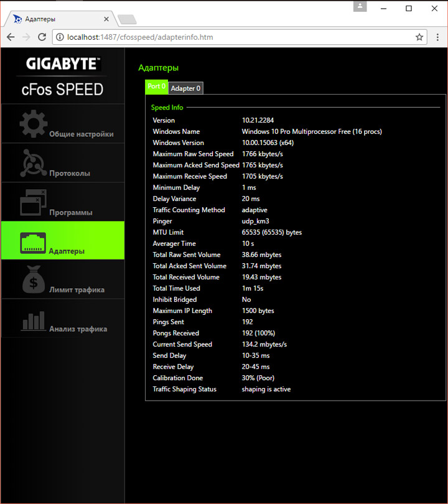Click the Minimum Delay label

[x=176, y=187]
